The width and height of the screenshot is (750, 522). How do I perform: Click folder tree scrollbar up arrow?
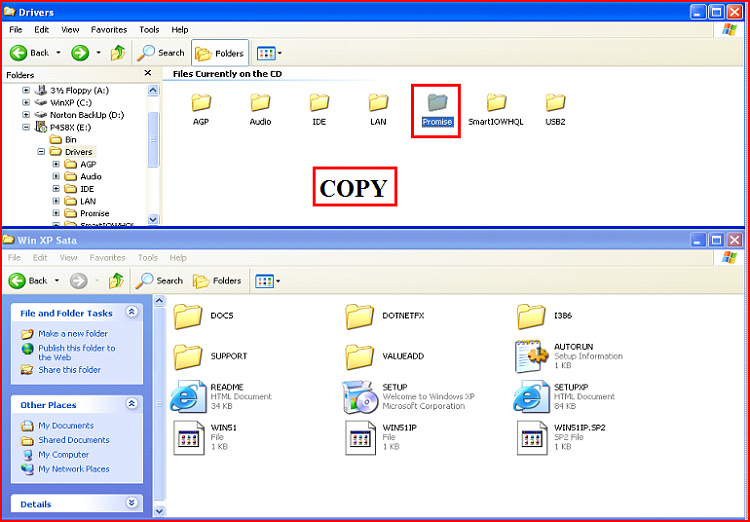(x=153, y=90)
